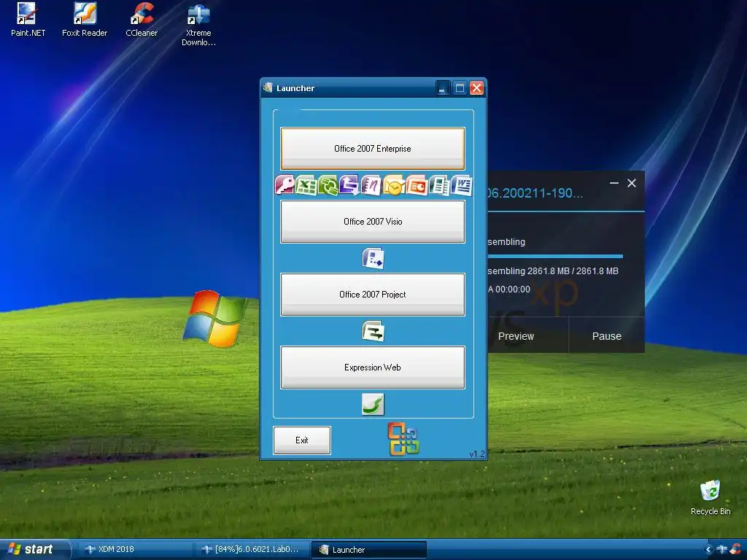Click Preview in the download window
The image size is (747, 560).
pyautogui.click(x=516, y=336)
